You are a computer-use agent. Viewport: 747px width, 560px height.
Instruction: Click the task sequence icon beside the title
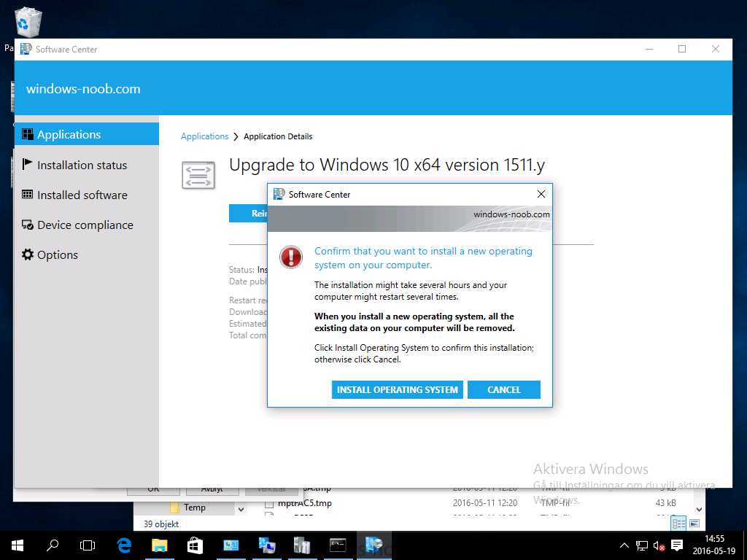[198, 175]
